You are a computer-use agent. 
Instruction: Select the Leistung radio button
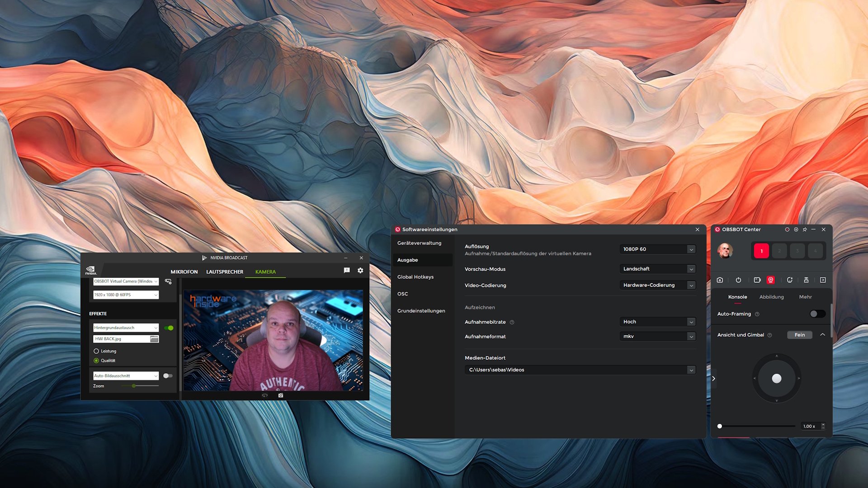coord(96,351)
